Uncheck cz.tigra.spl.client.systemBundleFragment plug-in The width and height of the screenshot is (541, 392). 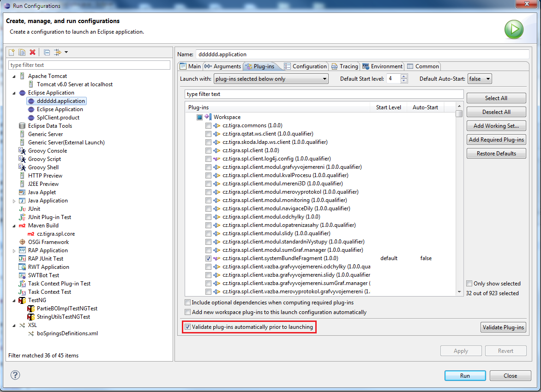point(208,258)
